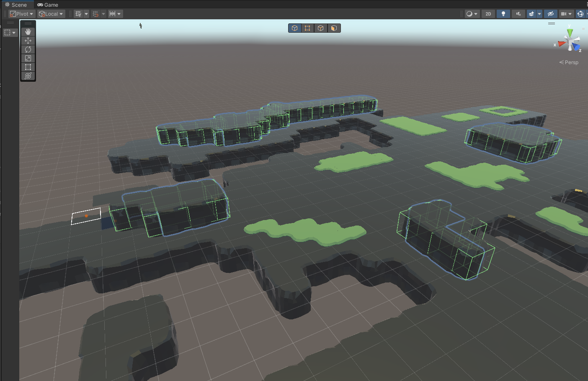Expand the camera settings dropdown
Viewport: 588px width, 381px height.
click(570, 13)
